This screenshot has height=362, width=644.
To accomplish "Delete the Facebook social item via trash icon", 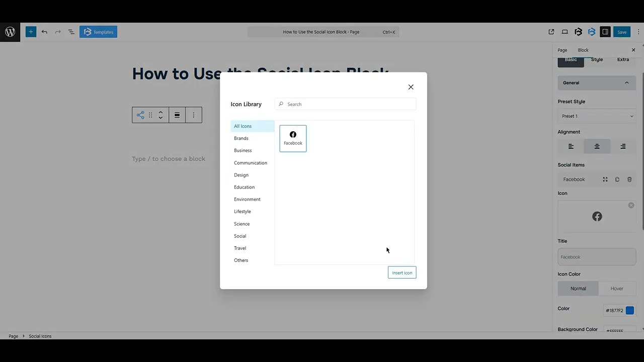I will [629, 179].
